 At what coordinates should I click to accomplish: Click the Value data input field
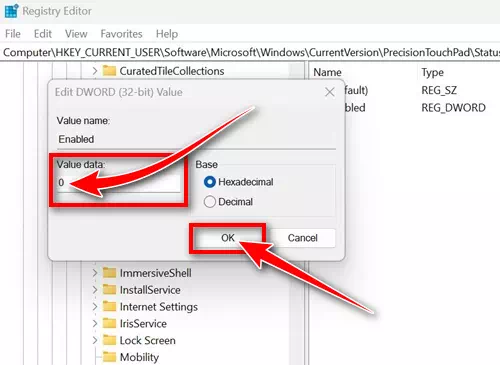click(119, 183)
